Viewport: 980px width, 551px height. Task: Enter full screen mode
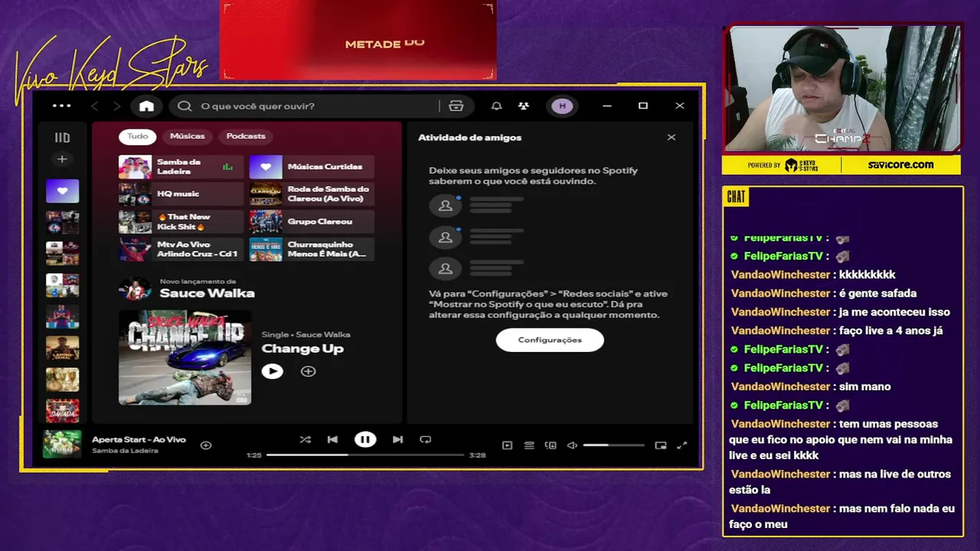(682, 445)
